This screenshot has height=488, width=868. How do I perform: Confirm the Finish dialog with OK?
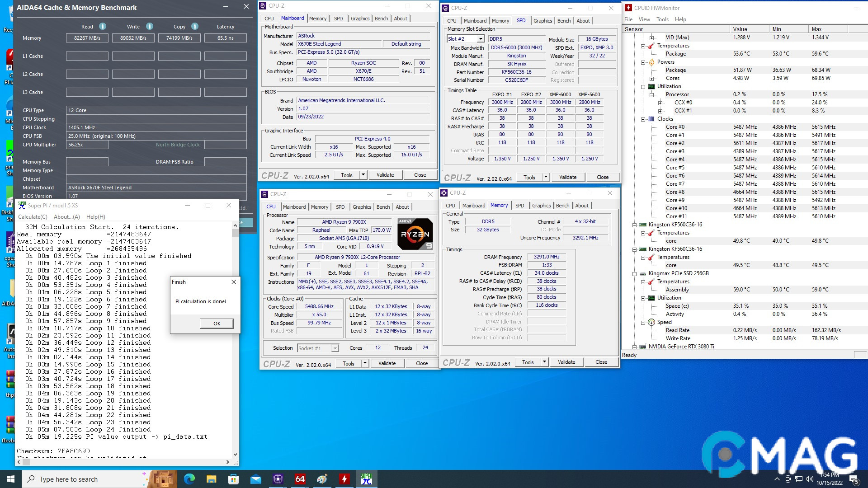(x=217, y=324)
